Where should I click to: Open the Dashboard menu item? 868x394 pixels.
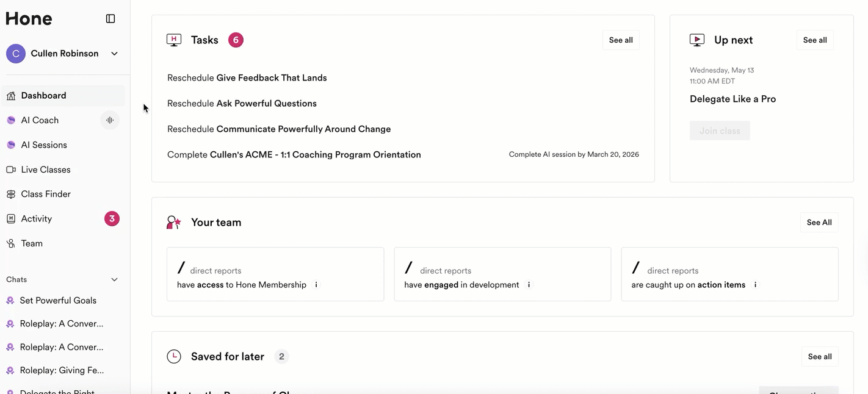pos(43,96)
